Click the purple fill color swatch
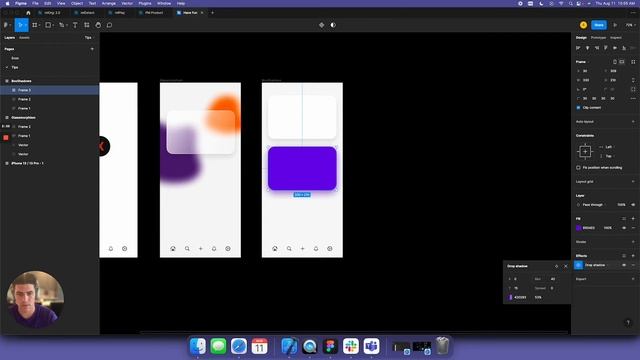Screen dimensions: 640x360 coord(578,228)
